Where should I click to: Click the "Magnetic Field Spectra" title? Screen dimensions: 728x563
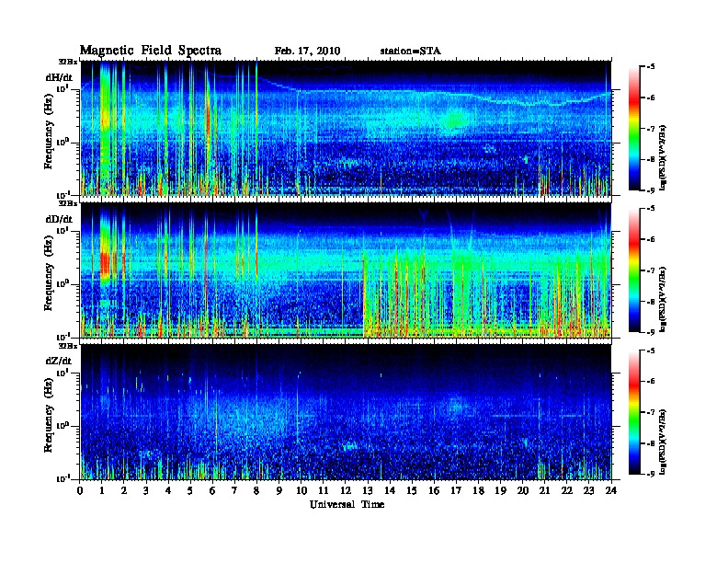pyautogui.click(x=151, y=51)
